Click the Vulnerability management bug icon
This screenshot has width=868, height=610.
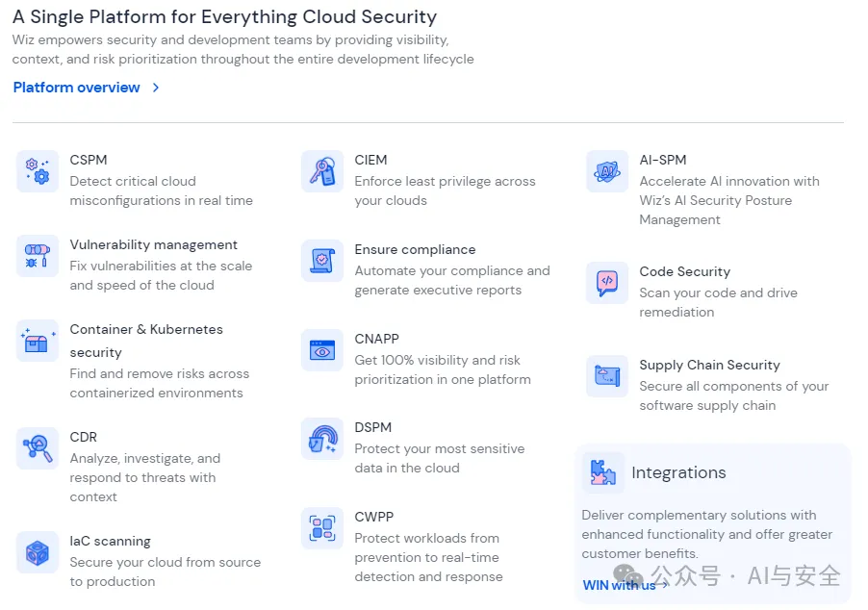point(38,256)
